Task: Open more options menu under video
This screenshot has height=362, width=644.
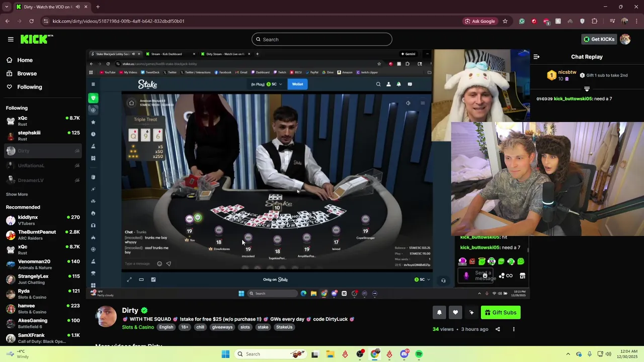Action: (x=514, y=329)
